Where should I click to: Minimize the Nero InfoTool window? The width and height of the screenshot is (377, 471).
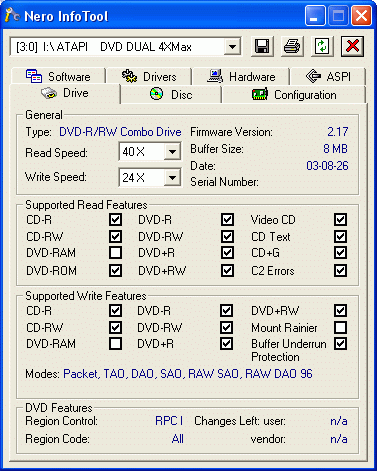[315, 16]
